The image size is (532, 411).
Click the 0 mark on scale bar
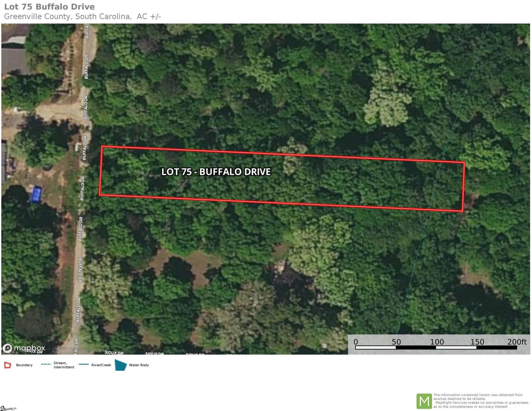(x=356, y=342)
